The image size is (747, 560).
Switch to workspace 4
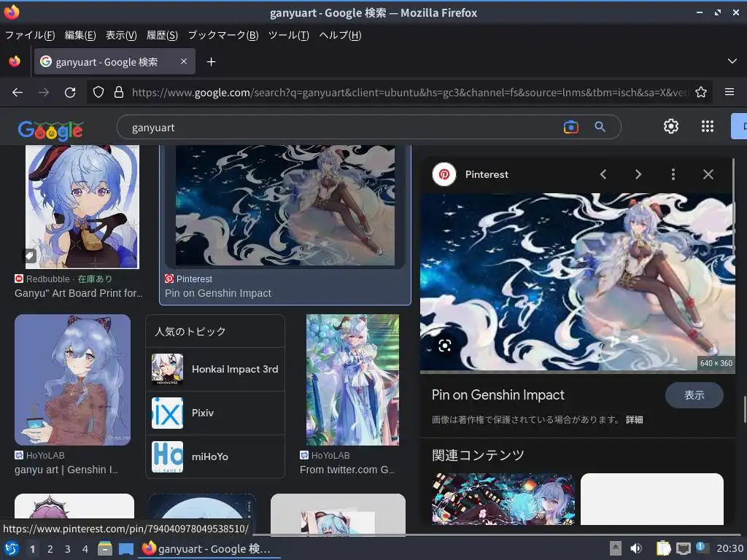tap(85, 549)
